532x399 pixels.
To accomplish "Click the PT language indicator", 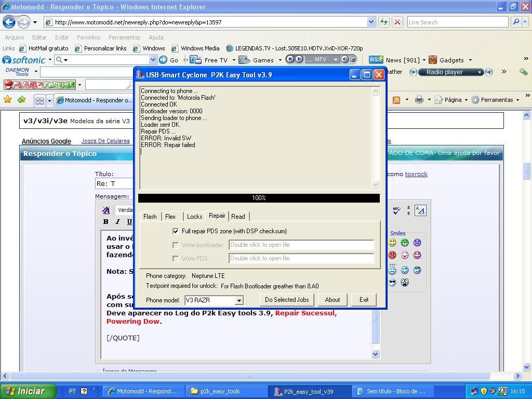I will click(72, 391).
